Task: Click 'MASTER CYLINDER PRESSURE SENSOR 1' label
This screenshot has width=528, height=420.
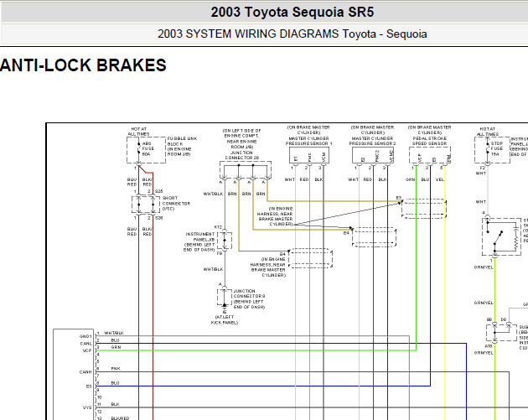Action: 308,141
